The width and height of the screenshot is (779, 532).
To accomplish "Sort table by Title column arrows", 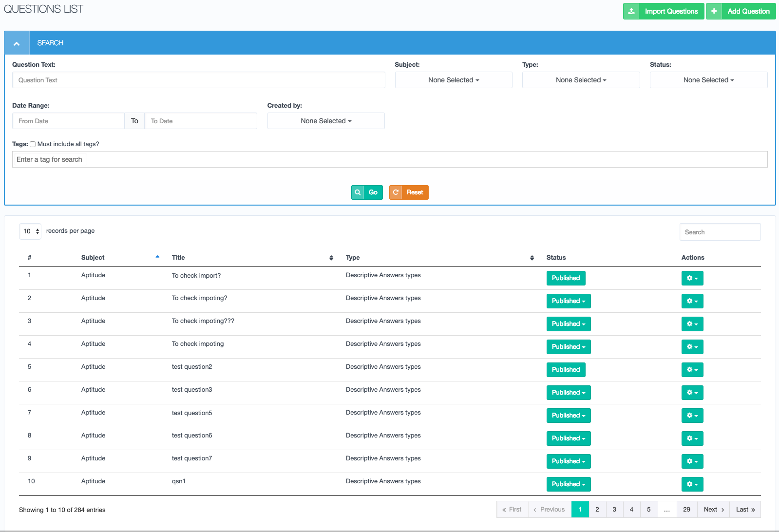I will pos(331,258).
